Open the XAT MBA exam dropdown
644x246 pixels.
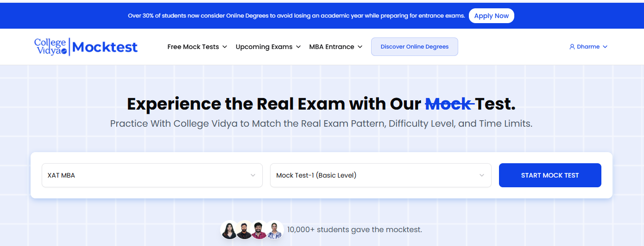[152, 175]
